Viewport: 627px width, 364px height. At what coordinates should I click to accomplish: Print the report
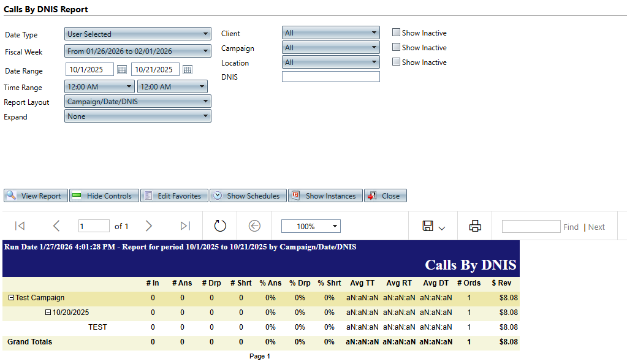point(475,226)
